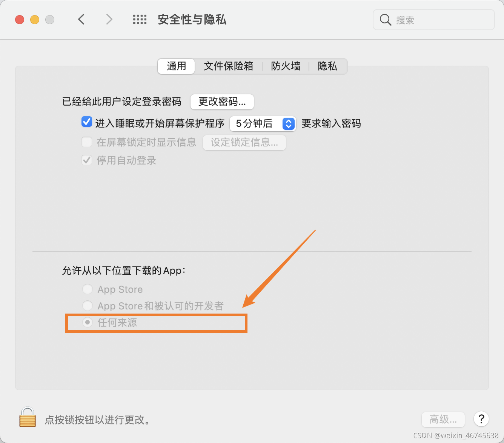Select the 任何来源 radio option

point(88,322)
